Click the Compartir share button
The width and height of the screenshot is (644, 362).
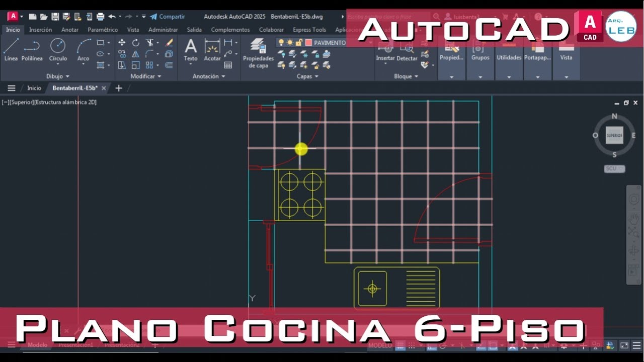(168, 17)
